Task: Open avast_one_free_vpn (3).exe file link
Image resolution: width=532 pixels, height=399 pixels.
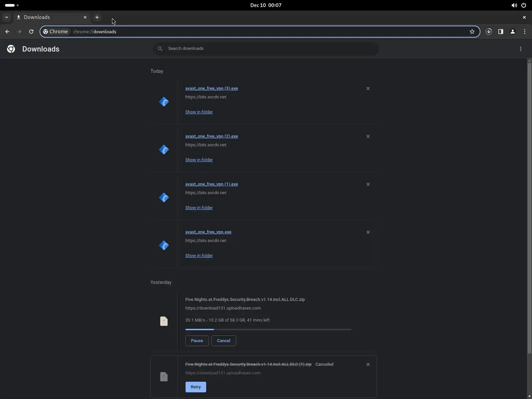Action: (211, 88)
